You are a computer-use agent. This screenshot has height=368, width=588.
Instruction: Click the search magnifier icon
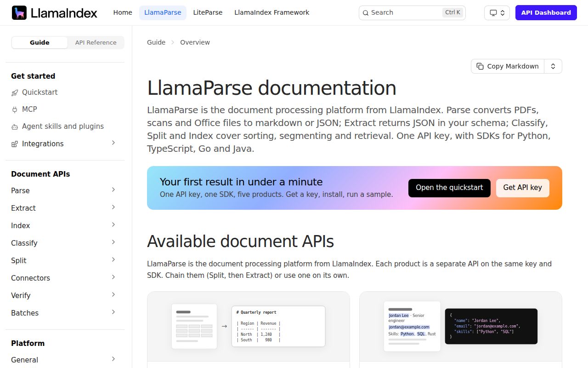pyautogui.click(x=366, y=13)
